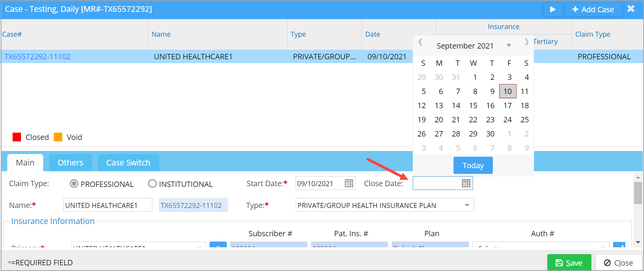Select PROFESSIONAL claim type radio button

point(74,184)
